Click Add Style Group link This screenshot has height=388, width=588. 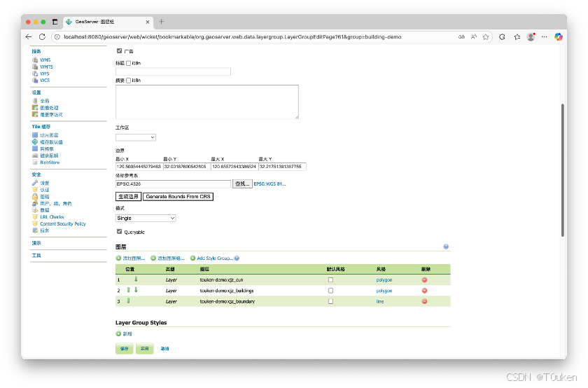pyautogui.click(x=216, y=258)
